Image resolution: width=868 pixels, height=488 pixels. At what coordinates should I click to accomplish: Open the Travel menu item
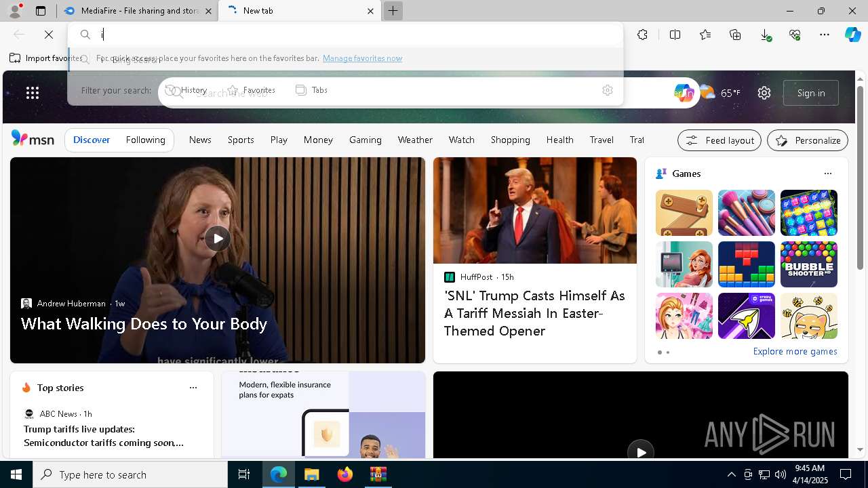point(601,140)
